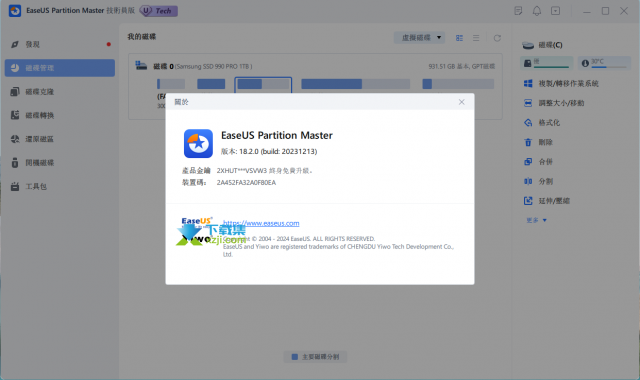
Task: Open 磁碟克隆 in the sidebar
Action: 60,91
